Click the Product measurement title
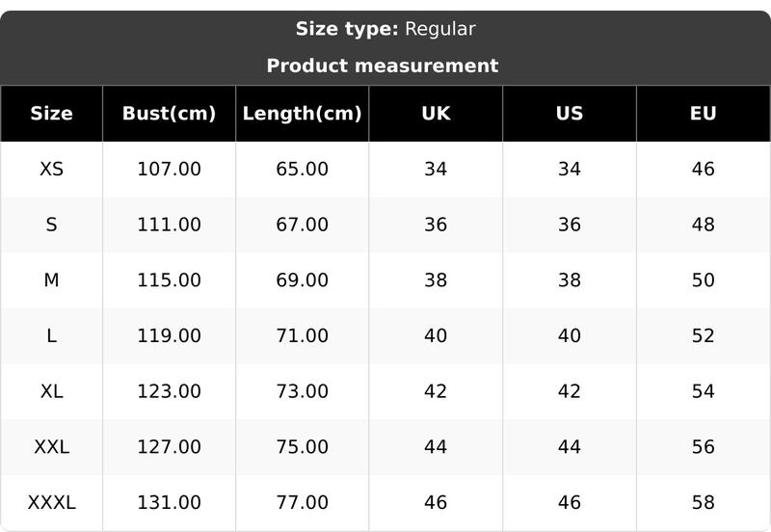This screenshot has height=532, width=771. tap(383, 66)
